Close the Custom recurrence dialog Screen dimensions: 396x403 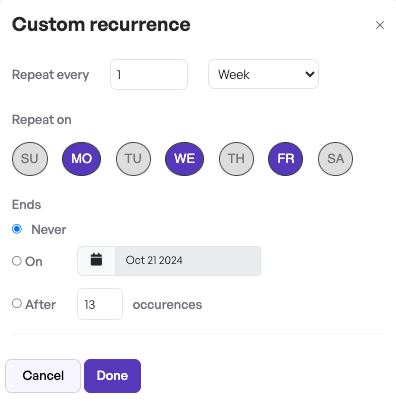pyautogui.click(x=380, y=25)
